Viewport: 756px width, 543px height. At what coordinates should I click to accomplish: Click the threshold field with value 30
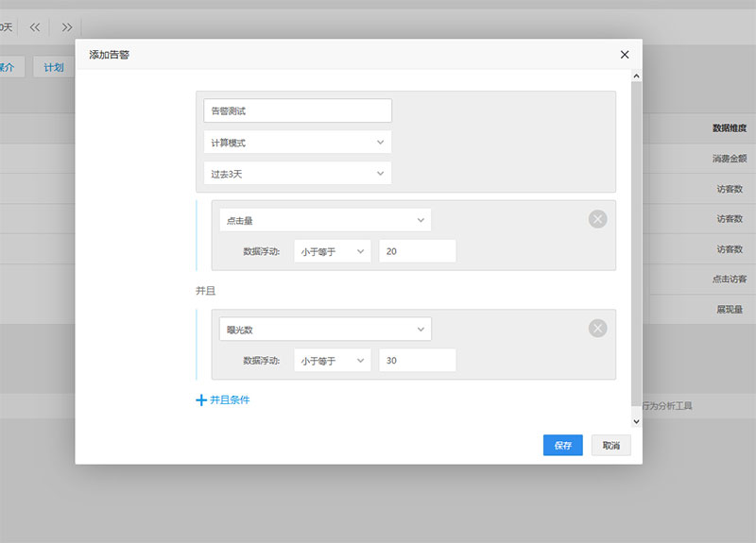point(418,361)
